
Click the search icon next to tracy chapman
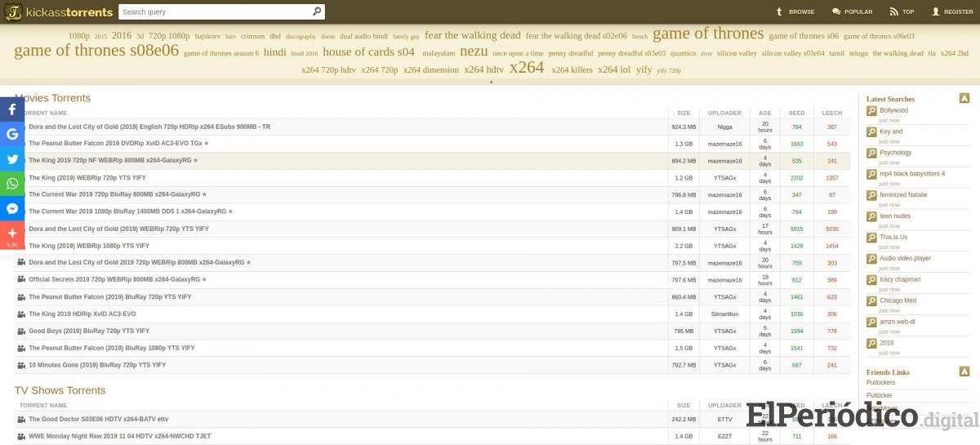click(x=871, y=279)
